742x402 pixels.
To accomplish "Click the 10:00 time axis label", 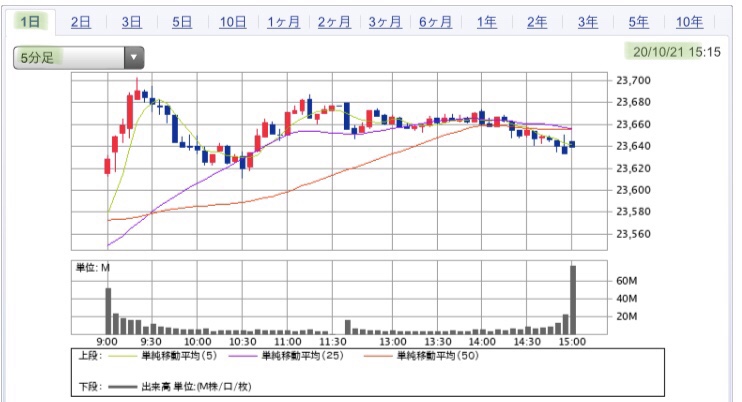I will 197,341.
